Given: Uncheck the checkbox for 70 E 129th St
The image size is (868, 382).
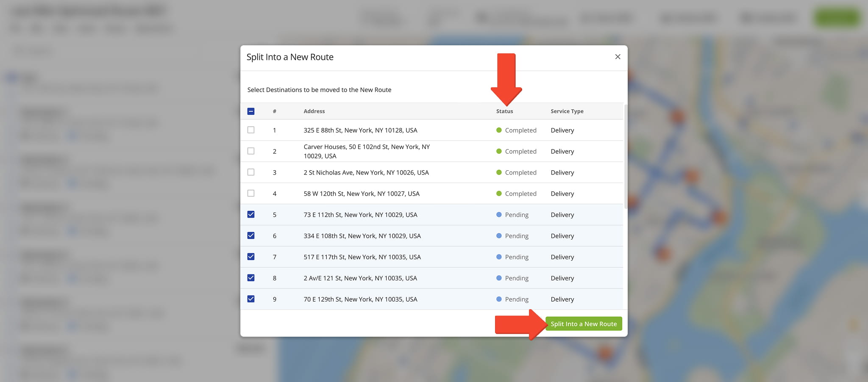Looking at the screenshot, I should (251, 299).
